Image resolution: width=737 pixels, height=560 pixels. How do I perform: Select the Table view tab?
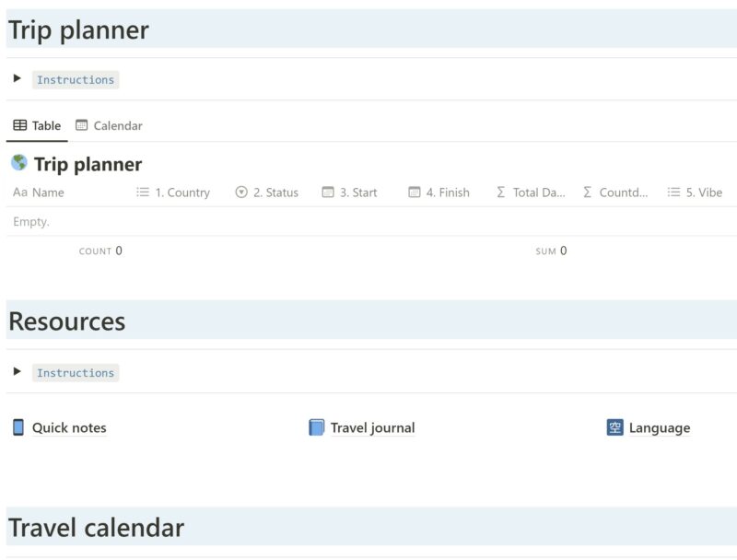[x=37, y=125]
